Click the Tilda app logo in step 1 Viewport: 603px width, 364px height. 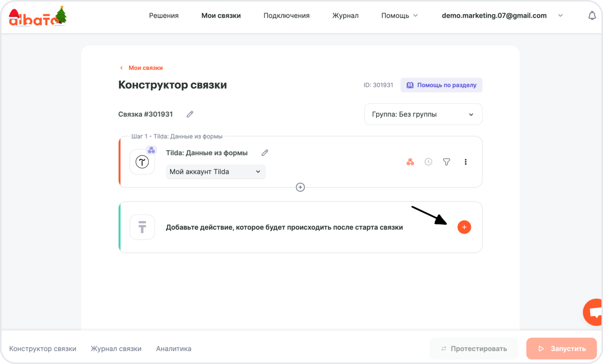pos(142,162)
